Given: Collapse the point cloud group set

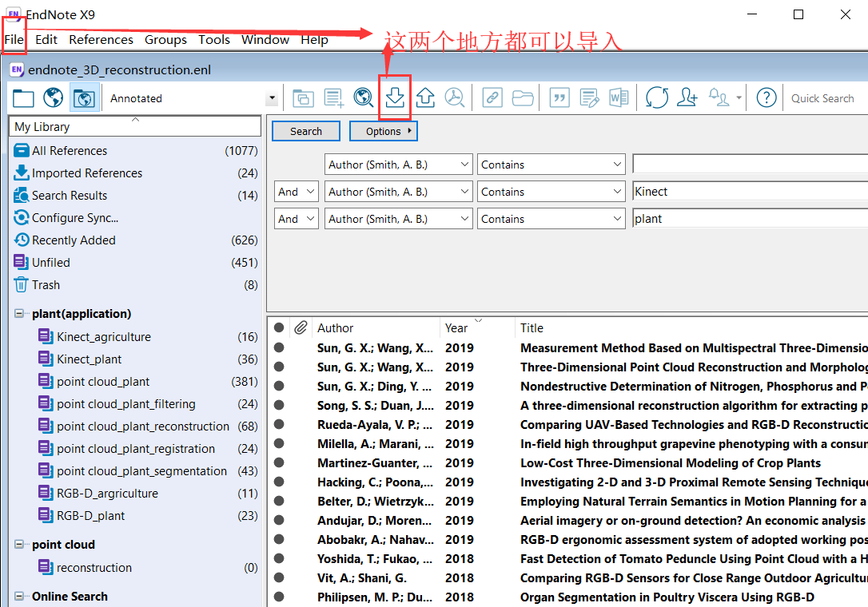Looking at the screenshot, I should point(19,545).
